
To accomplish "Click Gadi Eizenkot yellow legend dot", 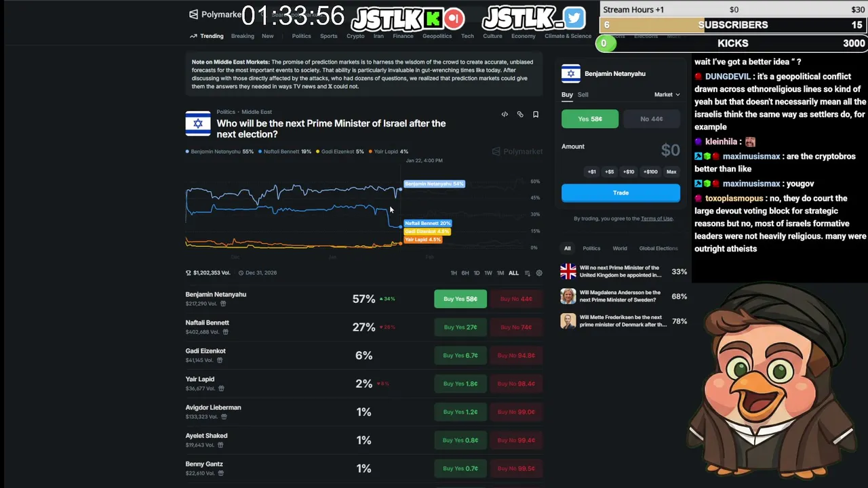I will click(318, 152).
